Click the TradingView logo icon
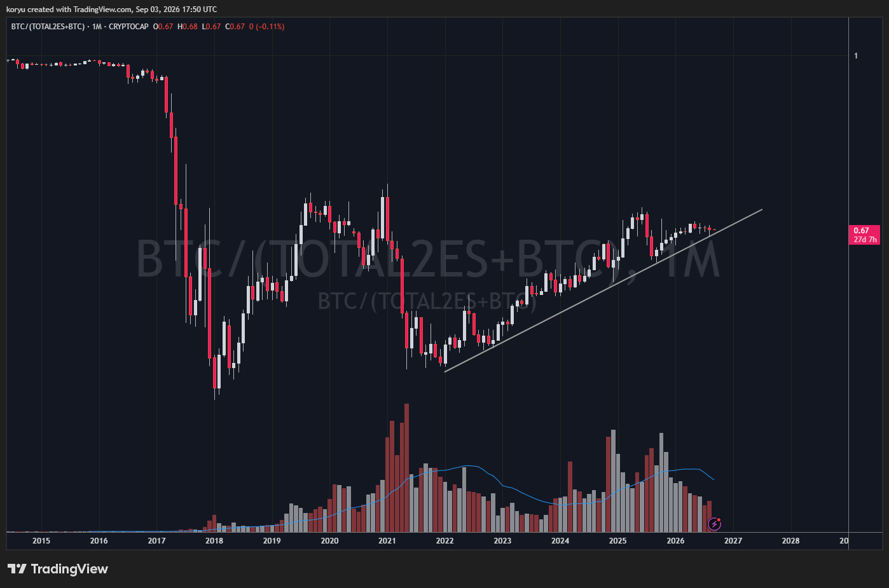The image size is (889, 588). pos(17,568)
